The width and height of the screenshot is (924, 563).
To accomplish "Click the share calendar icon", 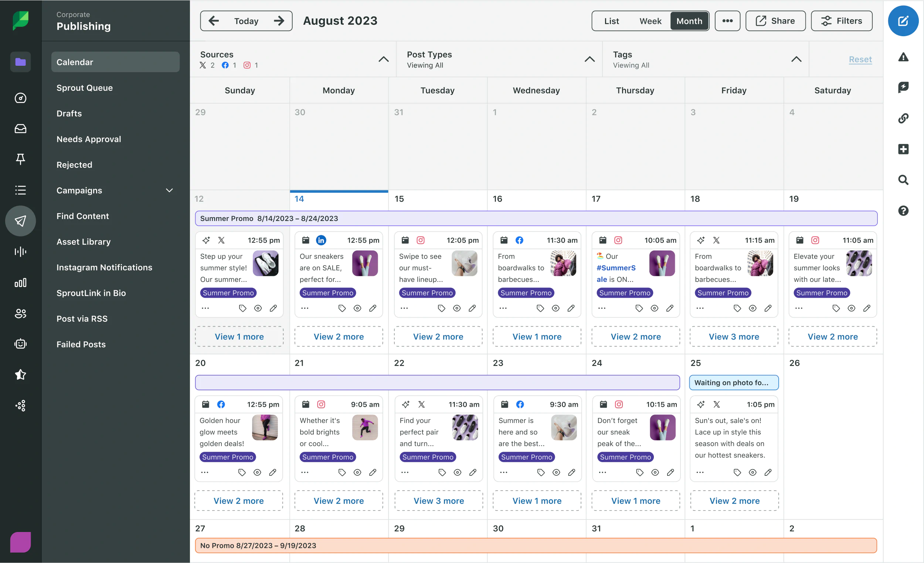I will coord(775,20).
